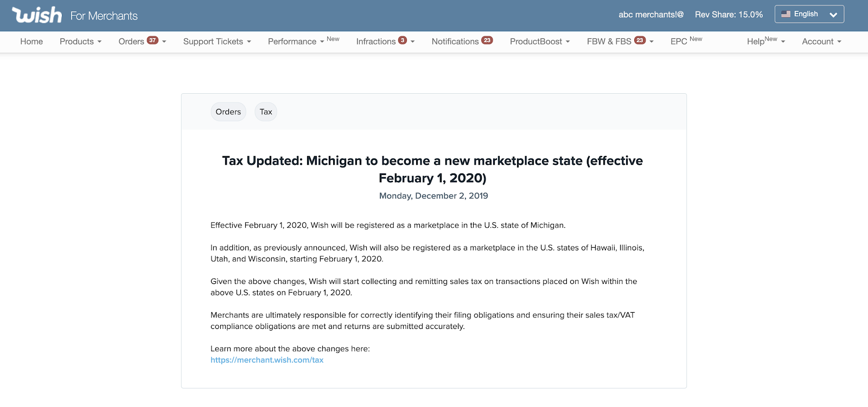The width and height of the screenshot is (868, 407).
Task: Click the Orders badge showing 37
Action: point(152,40)
